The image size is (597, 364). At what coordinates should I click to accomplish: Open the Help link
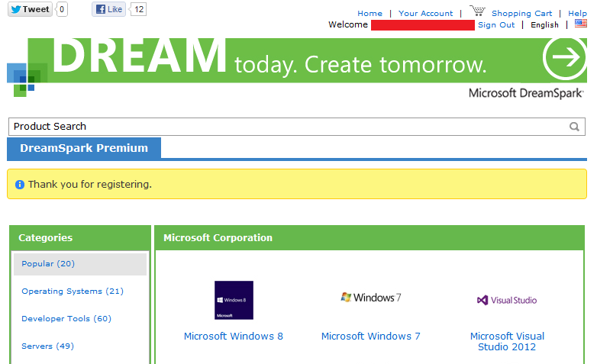(x=577, y=13)
